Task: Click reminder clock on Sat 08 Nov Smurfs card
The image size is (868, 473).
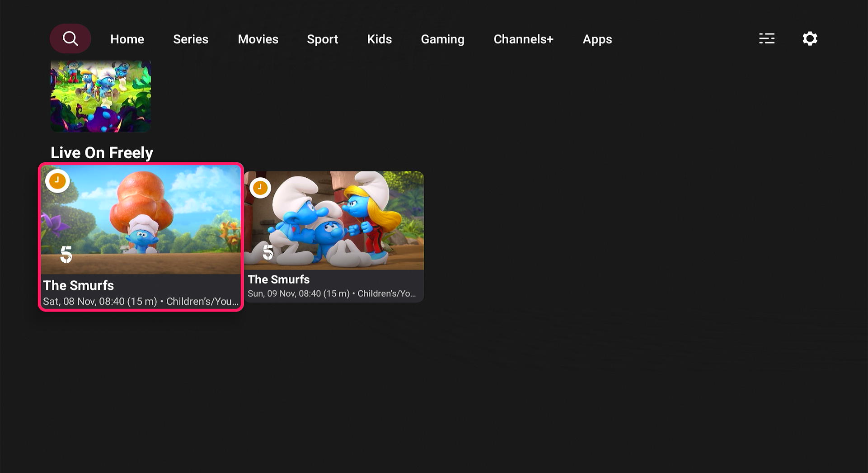Action: tap(57, 181)
